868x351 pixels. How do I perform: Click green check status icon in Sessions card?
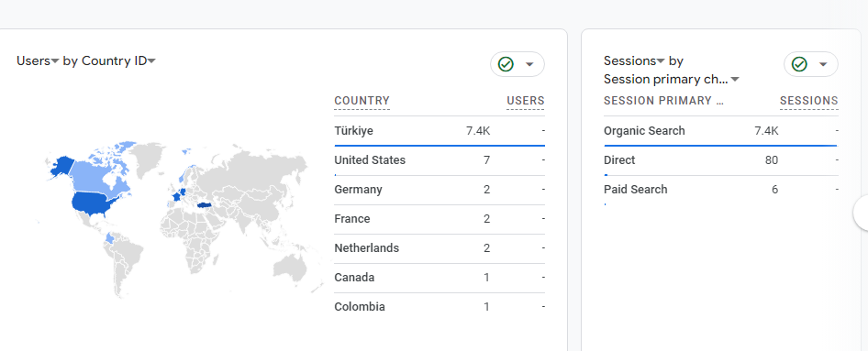tap(799, 64)
